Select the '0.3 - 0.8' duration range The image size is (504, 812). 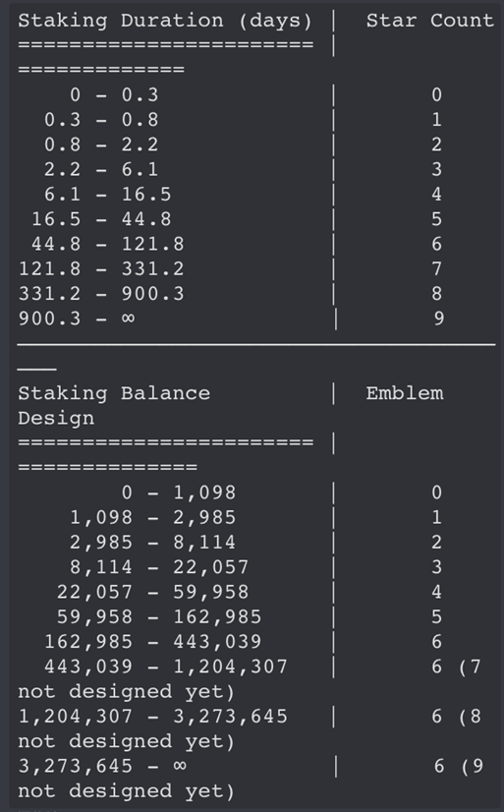pos(101,120)
